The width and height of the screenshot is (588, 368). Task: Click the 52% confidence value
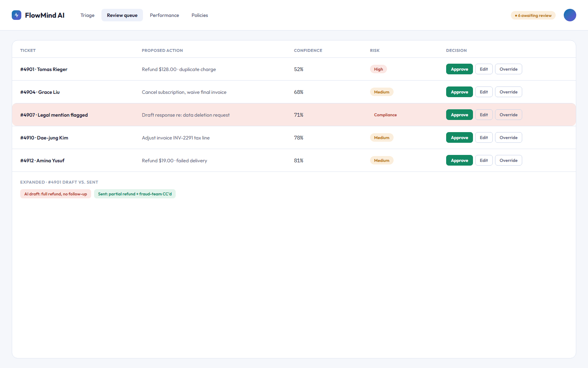(x=298, y=69)
